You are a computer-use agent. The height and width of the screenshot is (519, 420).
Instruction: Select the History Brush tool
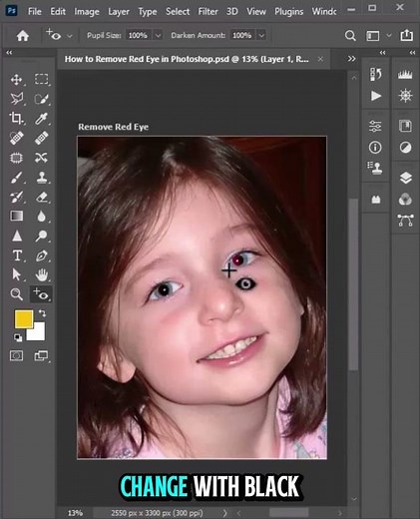(x=16, y=197)
